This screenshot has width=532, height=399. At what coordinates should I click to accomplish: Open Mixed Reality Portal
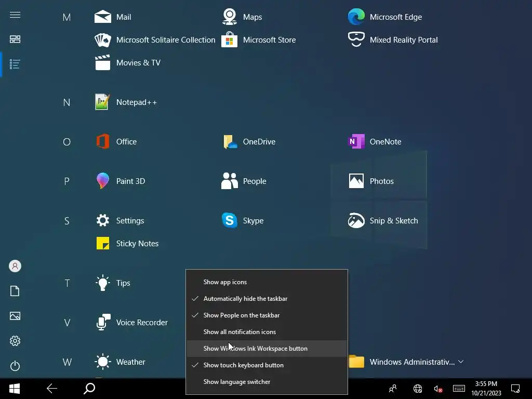[393, 40]
